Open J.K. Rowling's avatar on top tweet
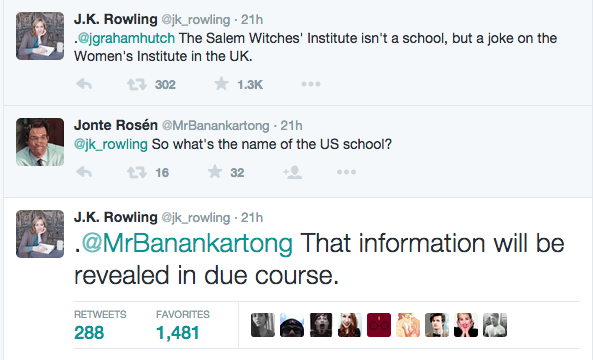This screenshot has height=360, width=593. click(x=40, y=36)
